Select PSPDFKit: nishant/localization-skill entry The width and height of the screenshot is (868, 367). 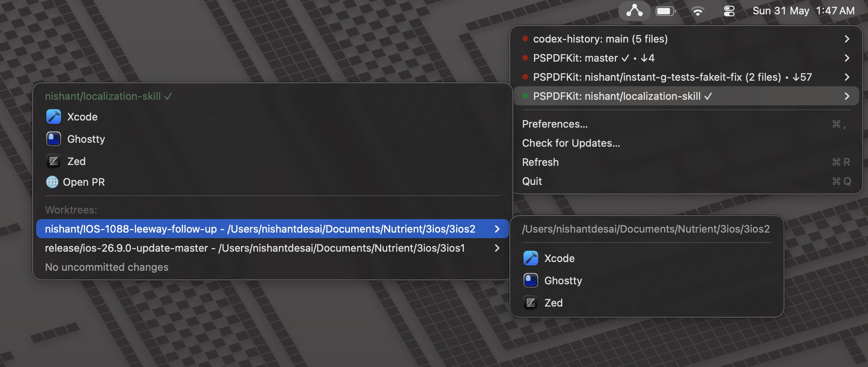coord(687,96)
